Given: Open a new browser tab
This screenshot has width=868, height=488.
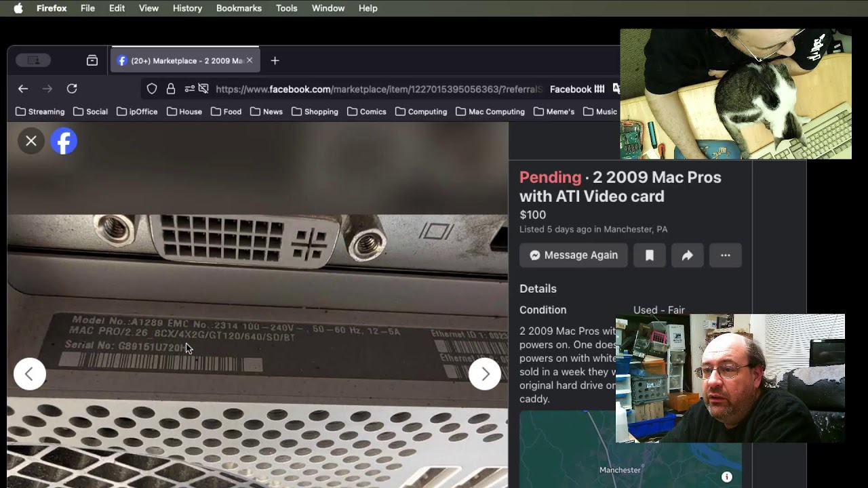Looking at the screenshot, I should [275, 60].
